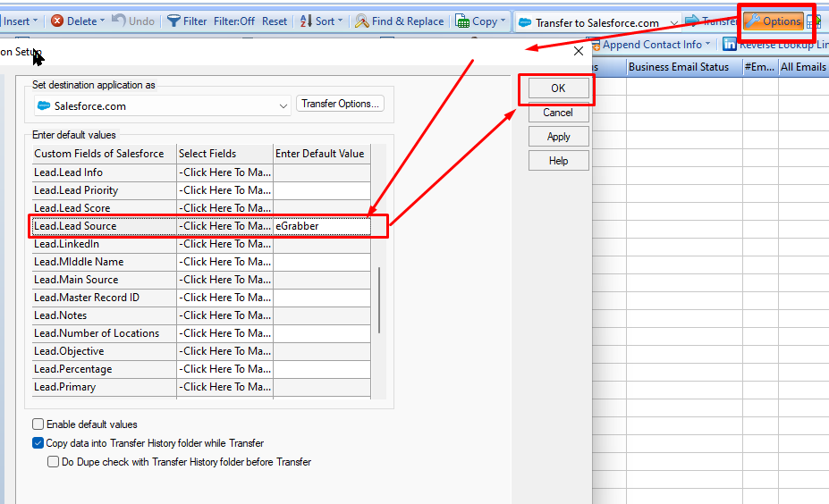Screen dimensions: 829x504
Task: Click Enter Default Value column header
Action: [321, 154]
